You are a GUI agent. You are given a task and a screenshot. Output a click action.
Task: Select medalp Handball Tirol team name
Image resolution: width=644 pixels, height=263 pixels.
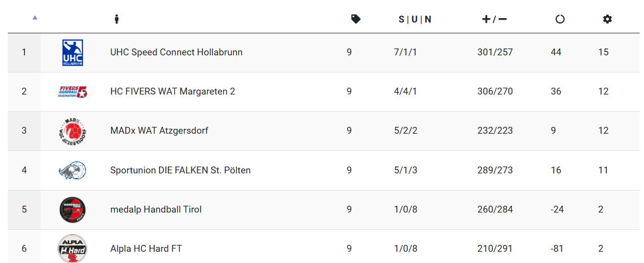click(156, 209)
